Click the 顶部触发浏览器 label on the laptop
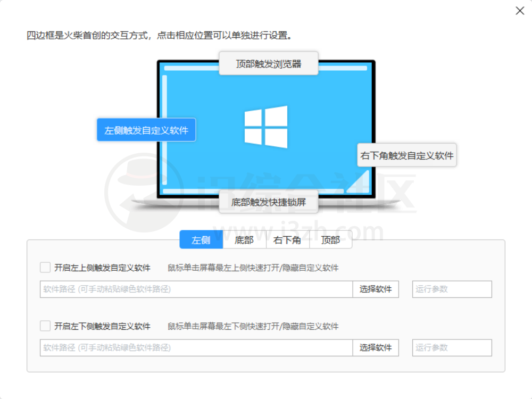Screen dimensions: 532x399 click(x=268, y=63)
